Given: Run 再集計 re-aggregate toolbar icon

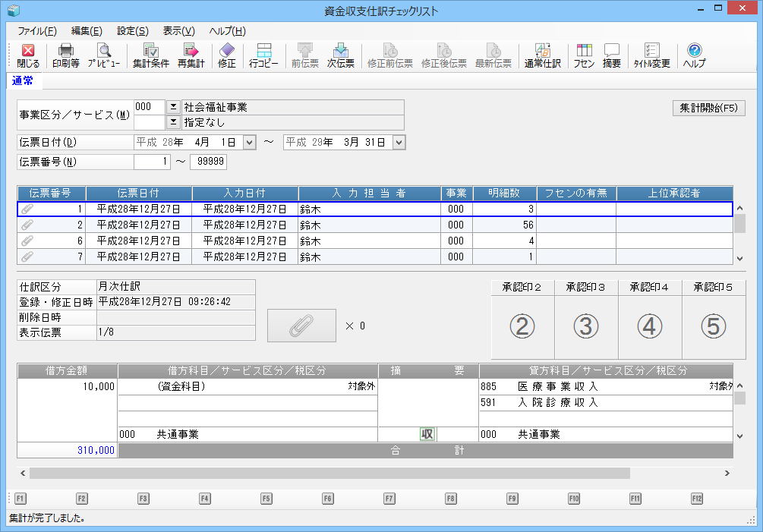Looking at the screenshot, I should pos(191,55).
